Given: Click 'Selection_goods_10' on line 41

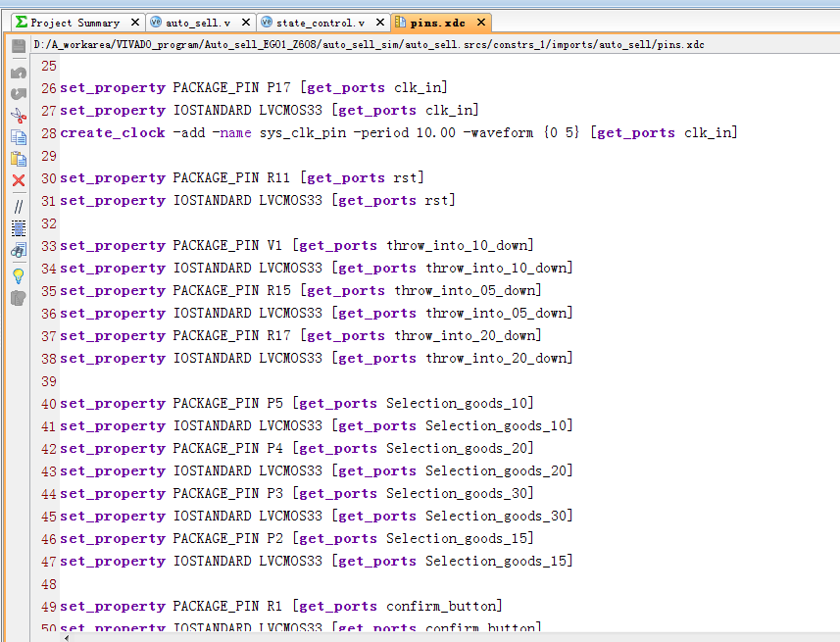Looking at the screenshot, I should [x=496, y=425].
